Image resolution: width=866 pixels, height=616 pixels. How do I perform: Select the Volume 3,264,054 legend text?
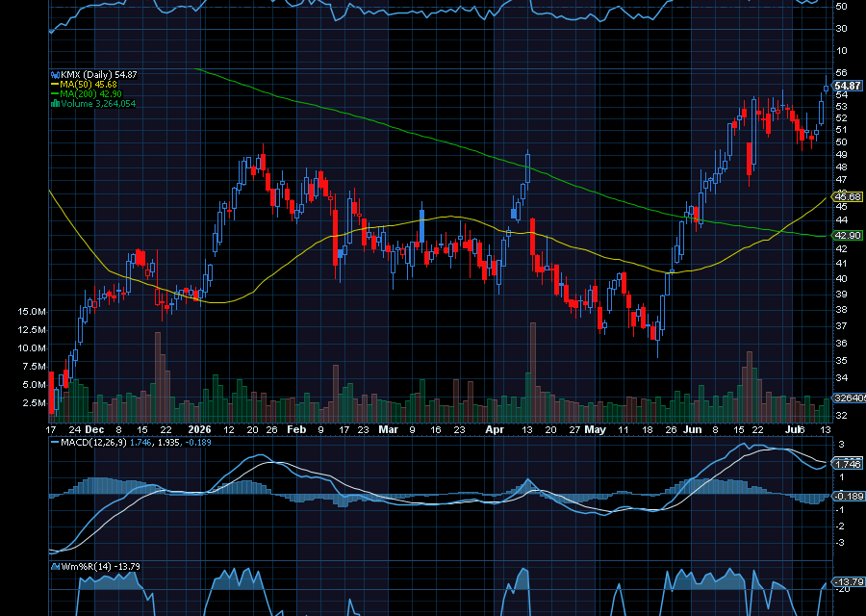[x=98, y=103]
